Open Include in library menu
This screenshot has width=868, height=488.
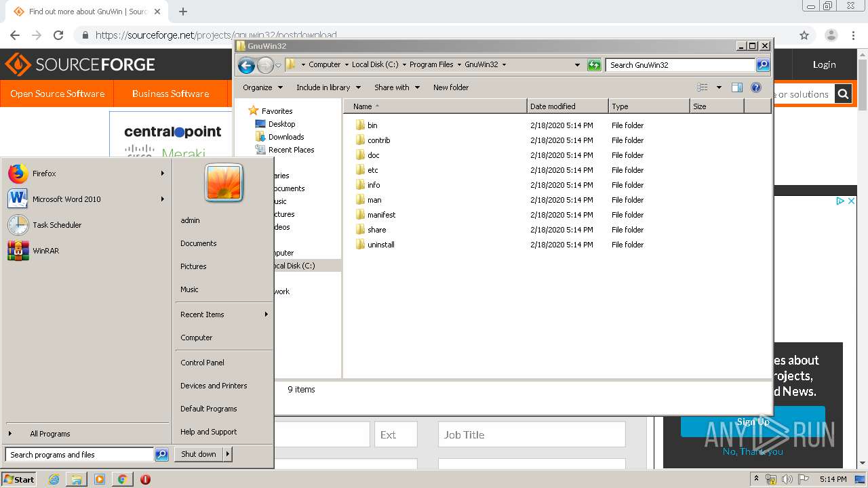pyautogui.click(x=328, y=87)
